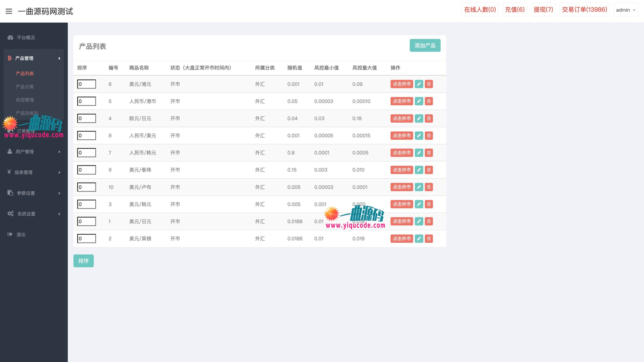
Task: Toggle 点击休市 for 欧元/日元
Action: pos(401,118)
